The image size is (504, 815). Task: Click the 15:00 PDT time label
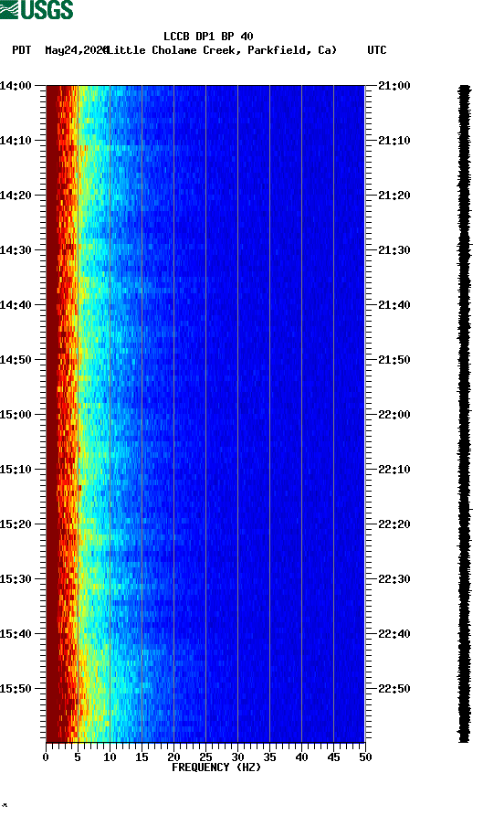[x=16, y=415]
